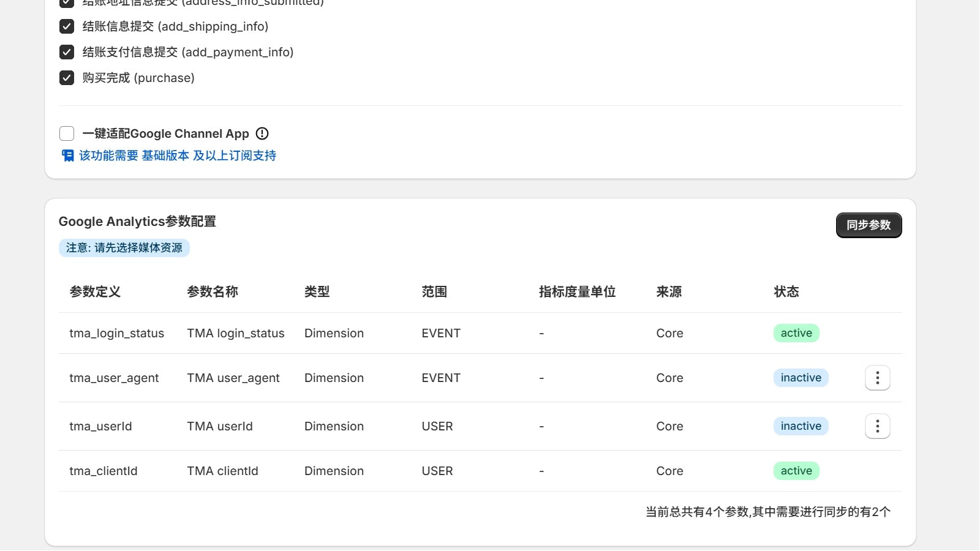
Task: Click 参数名称 column header
Action: click(x=213, y=292)
